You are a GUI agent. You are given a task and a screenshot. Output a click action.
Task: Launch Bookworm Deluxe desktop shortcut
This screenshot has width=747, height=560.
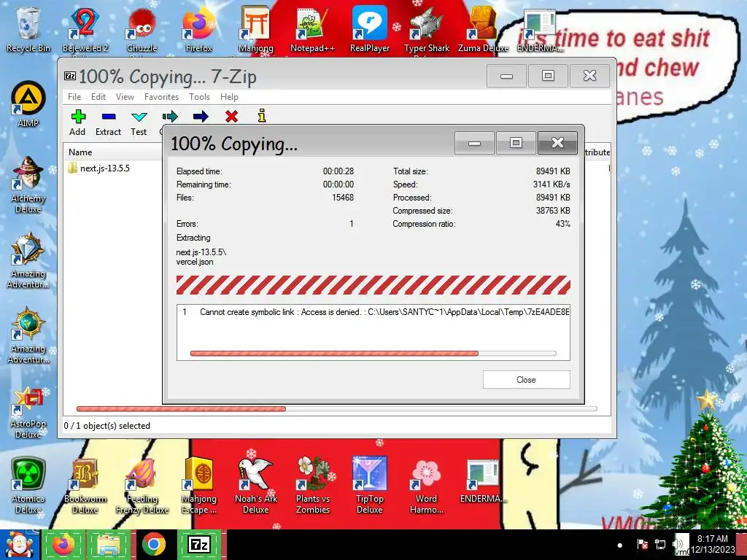85,486
